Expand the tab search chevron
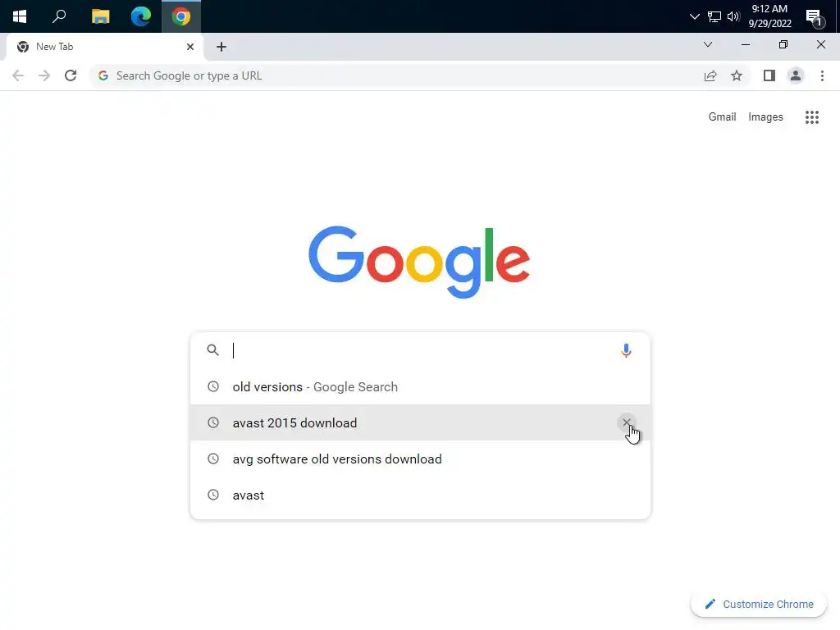 coord(708,44)
